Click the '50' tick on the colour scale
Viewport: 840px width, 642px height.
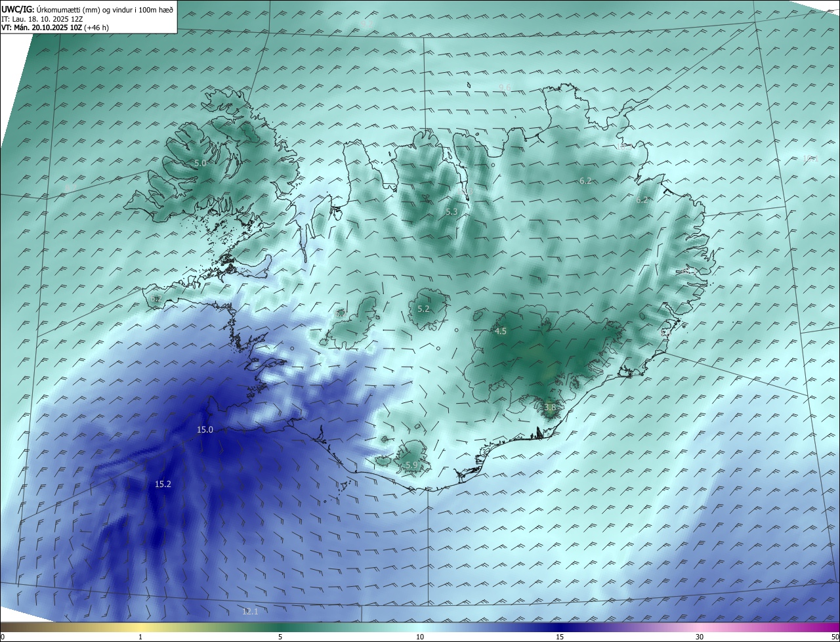835,637
